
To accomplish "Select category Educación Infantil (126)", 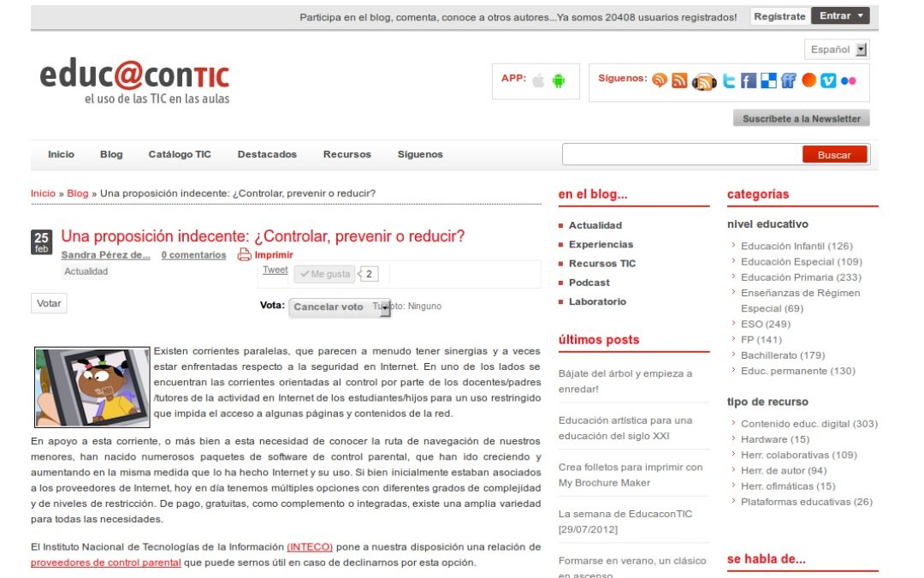I will point(797,246).
